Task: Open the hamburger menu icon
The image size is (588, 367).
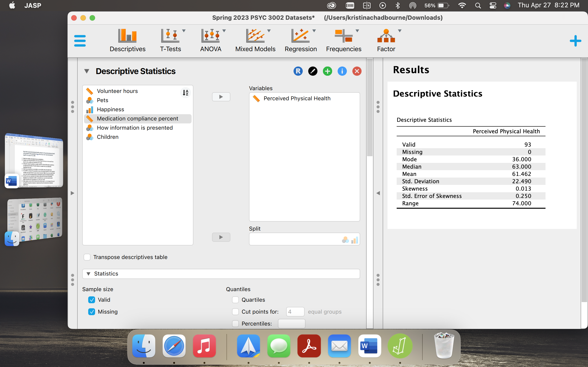Action: (80, 41)
